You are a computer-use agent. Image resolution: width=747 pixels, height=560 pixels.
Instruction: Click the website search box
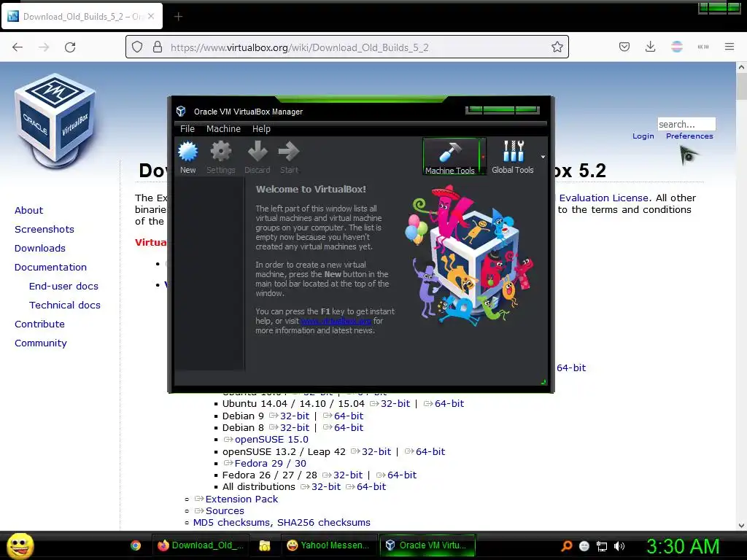coord(686,124)
